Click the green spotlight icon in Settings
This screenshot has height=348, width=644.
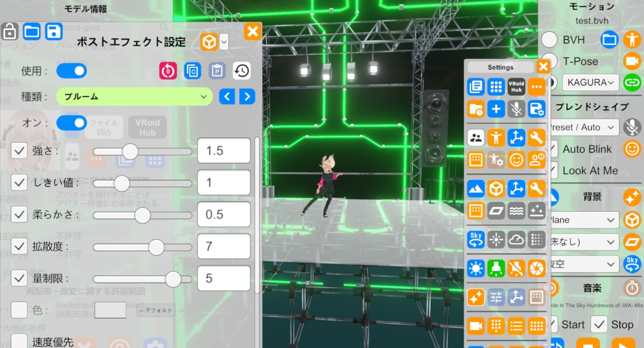[496, 268]
